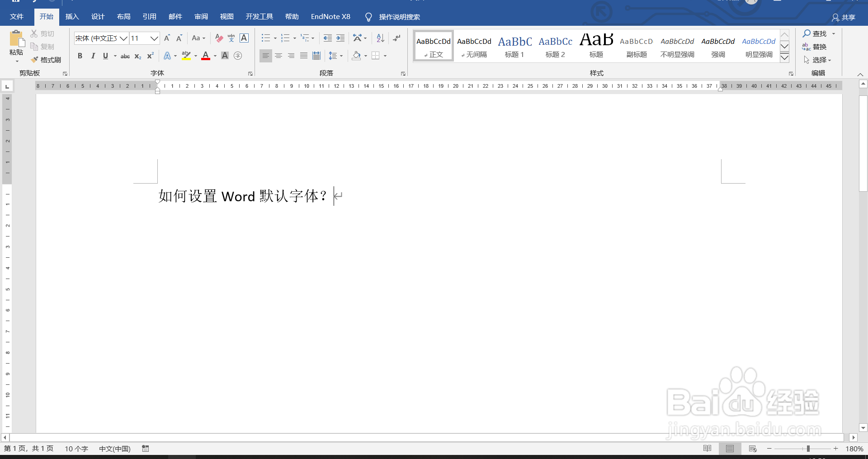
Task: Click the Cut scissors command
Action: click(42, 33)
